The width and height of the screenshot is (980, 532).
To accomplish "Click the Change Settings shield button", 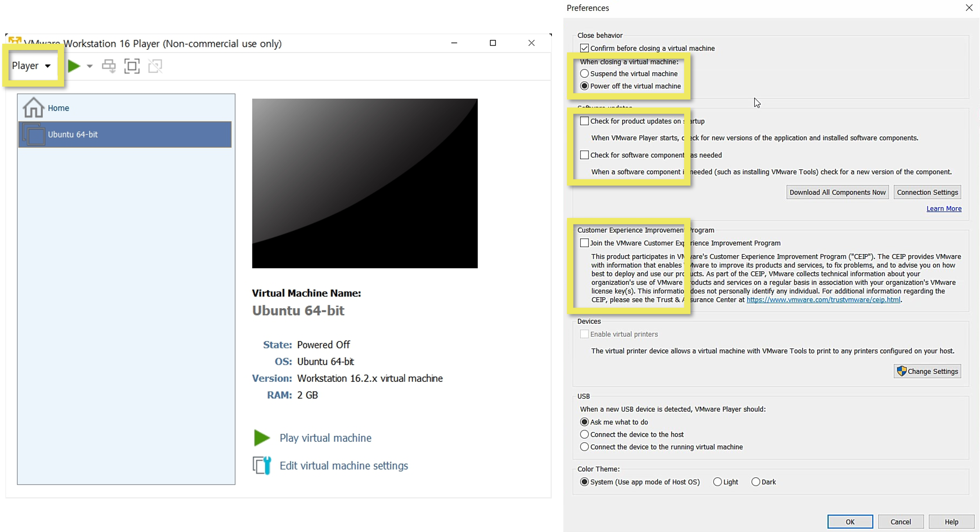I will tap(927, 371).
